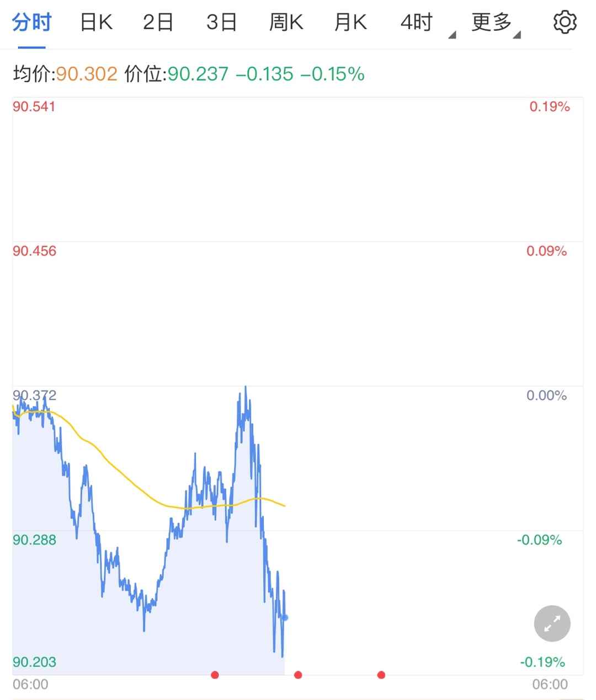Click the 90.203 bottom price label
This screenshot has height=700, width=596.
click(x=34, y=662)
